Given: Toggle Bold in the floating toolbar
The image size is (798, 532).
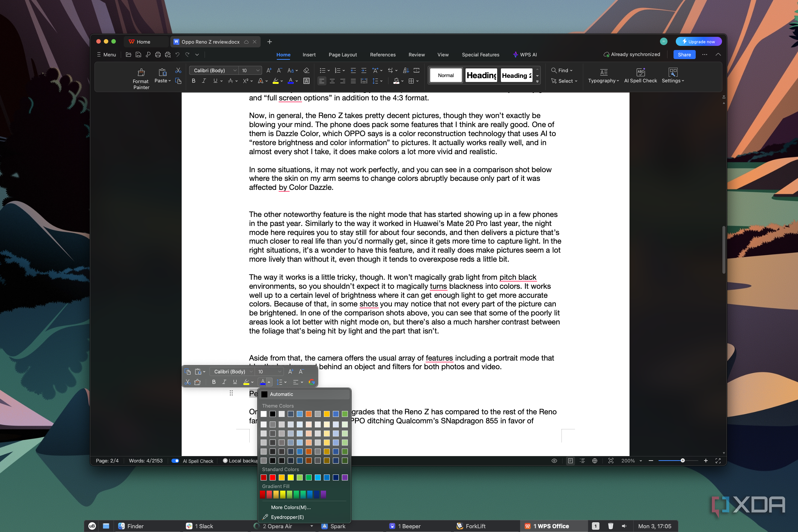Looking at the screenshot, I should [x=214, y=382].
